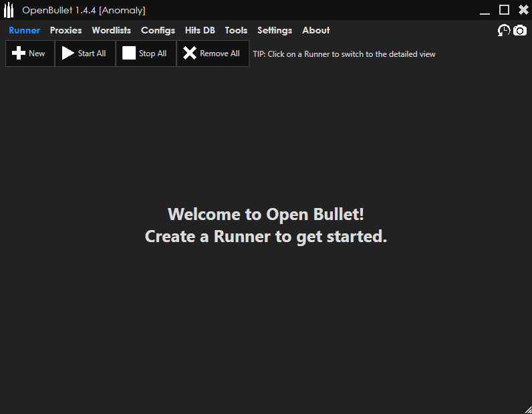Screen dimensions: 532x414
Task: Click the 'Welcome to Open Bullet!' heading
Action: click(265, 214)
